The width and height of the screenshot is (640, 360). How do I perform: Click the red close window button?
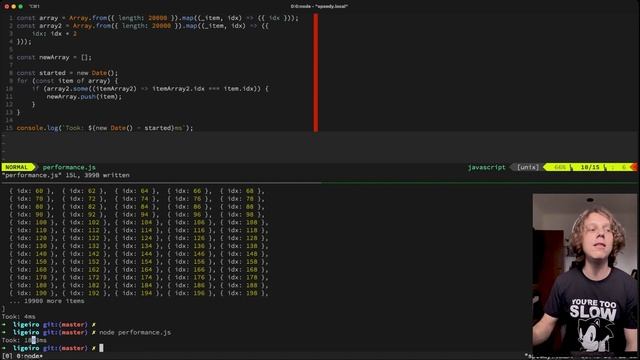pos(7,7)
